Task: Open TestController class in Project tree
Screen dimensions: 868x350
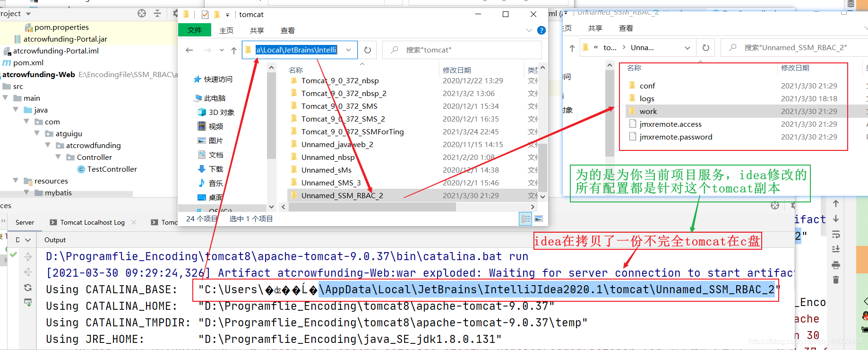Action: (x=107, y=169)
